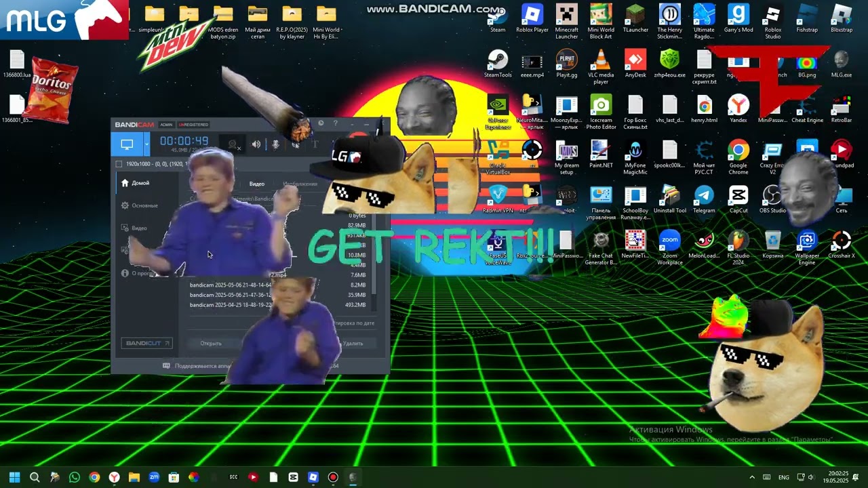The height and width of the screenshot is (488, 868).
Task: Open FL Studio 2024 desktop icon
Action: pos(738,248)
